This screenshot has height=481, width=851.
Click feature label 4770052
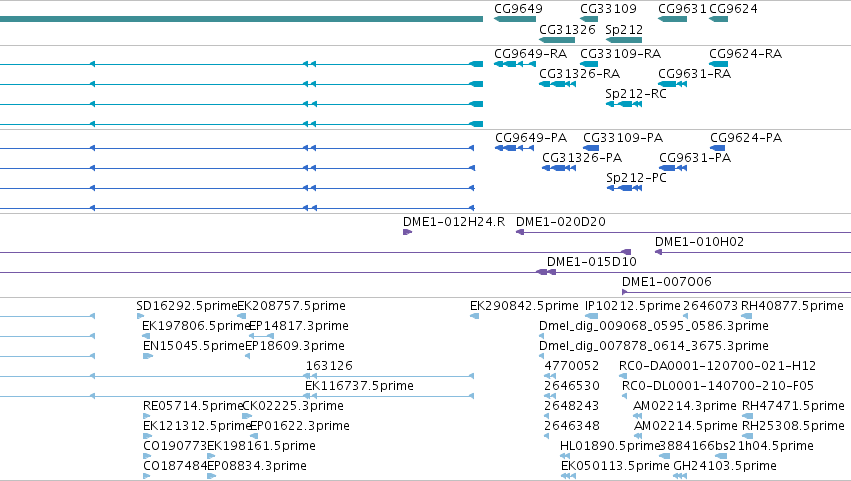571,366
